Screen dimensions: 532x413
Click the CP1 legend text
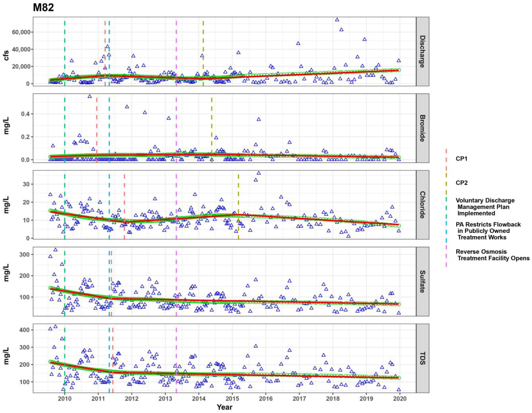[x=462, y=159]
